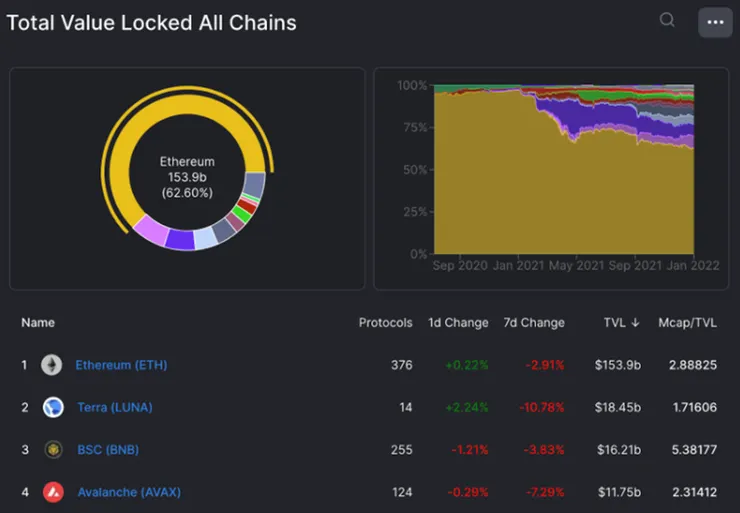The image size is (740, 513).
Task: Open the three-dots more options menu
Action: pyautogui.click(x=715, y=22)
